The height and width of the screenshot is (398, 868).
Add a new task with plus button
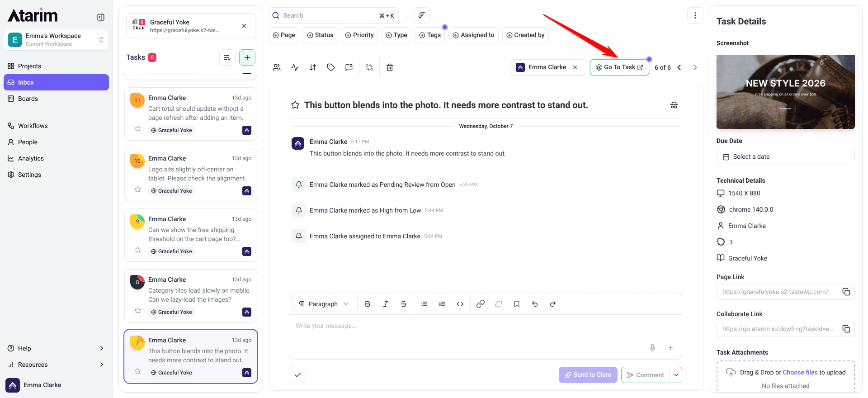click(247, 57)
